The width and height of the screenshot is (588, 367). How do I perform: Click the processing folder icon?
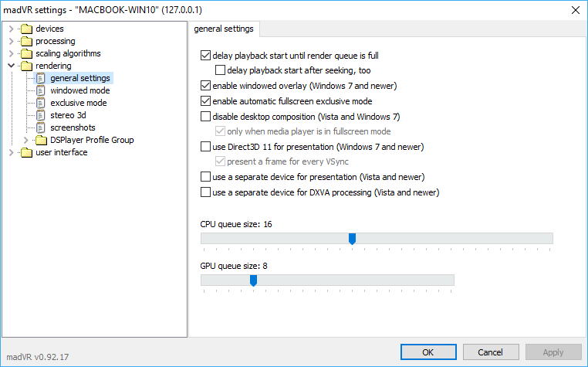pyautogui.click(x=27, y=41)
